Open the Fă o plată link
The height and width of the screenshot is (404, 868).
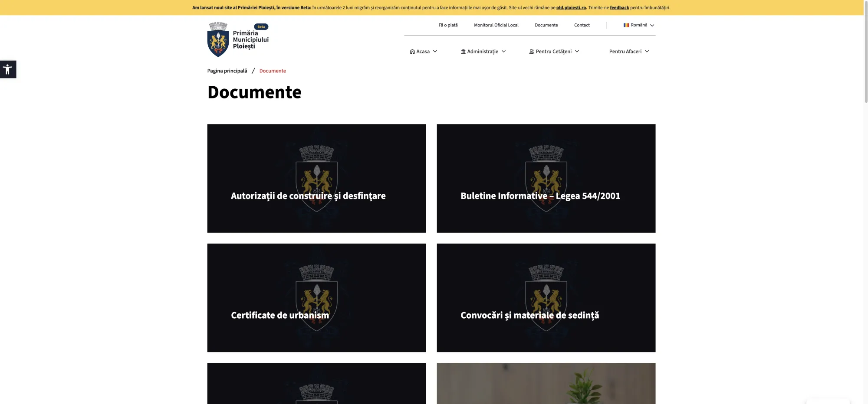tap(448, 25)
